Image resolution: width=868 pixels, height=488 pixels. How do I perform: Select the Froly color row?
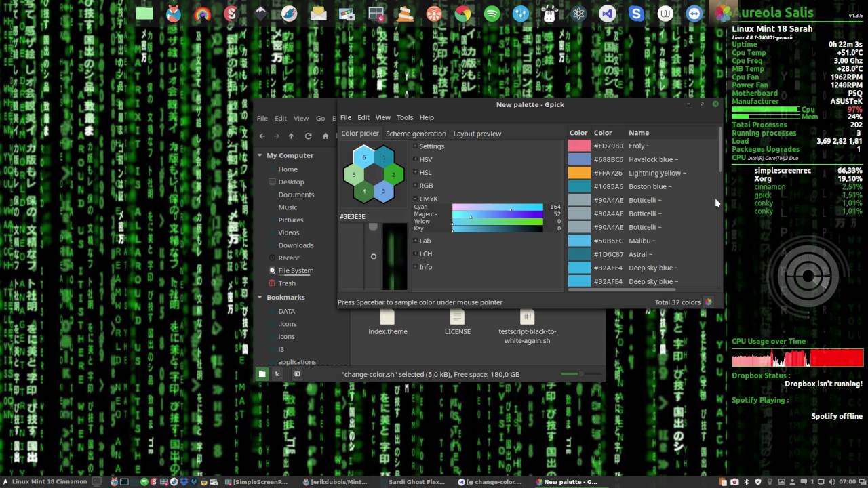pos(642,146)
